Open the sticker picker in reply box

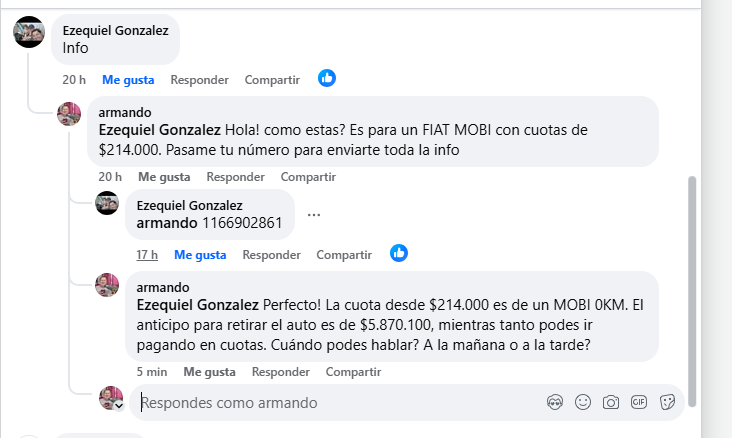[x=667, y=402]
